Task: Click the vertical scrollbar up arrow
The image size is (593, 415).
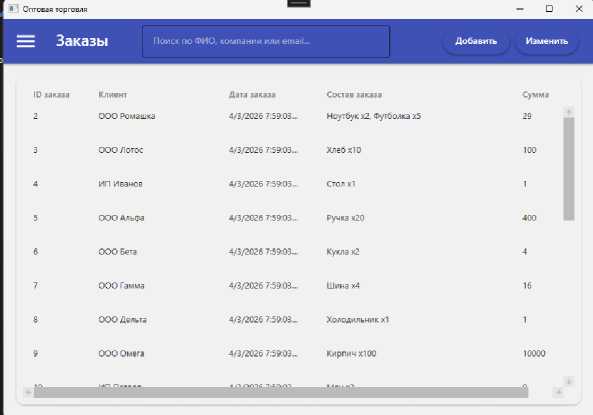Action: click(x=568, y=112)
